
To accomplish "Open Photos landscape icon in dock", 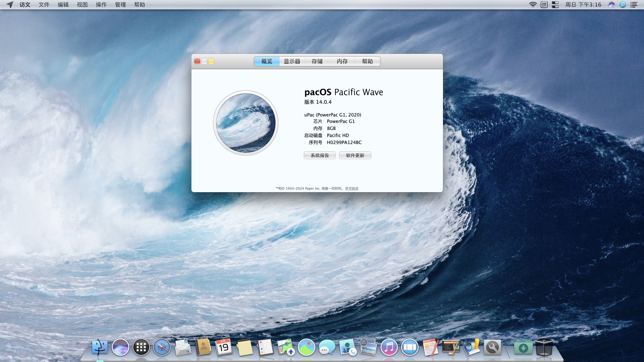I will (307, 347).
